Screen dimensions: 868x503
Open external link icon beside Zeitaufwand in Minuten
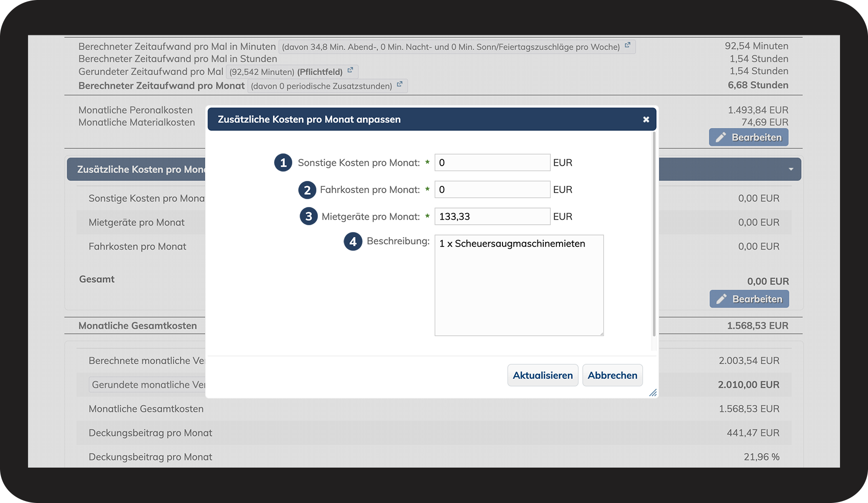tap(627, 45)
